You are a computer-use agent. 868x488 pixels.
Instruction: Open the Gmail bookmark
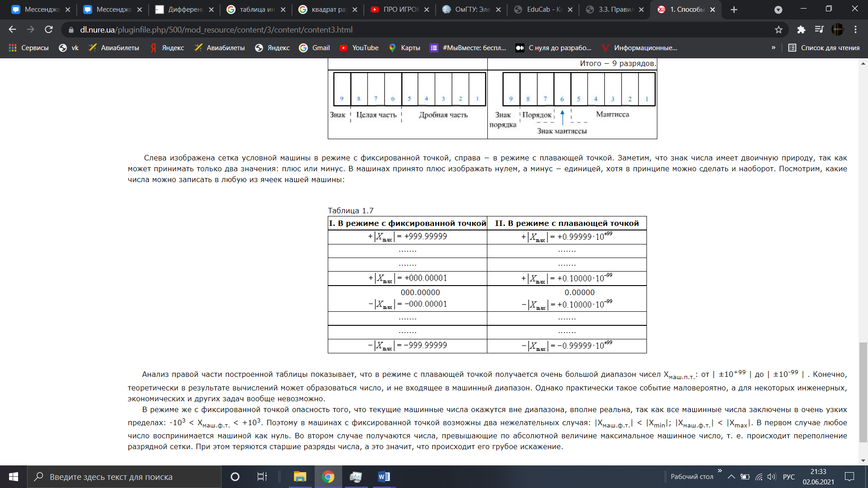pos(315,47)
